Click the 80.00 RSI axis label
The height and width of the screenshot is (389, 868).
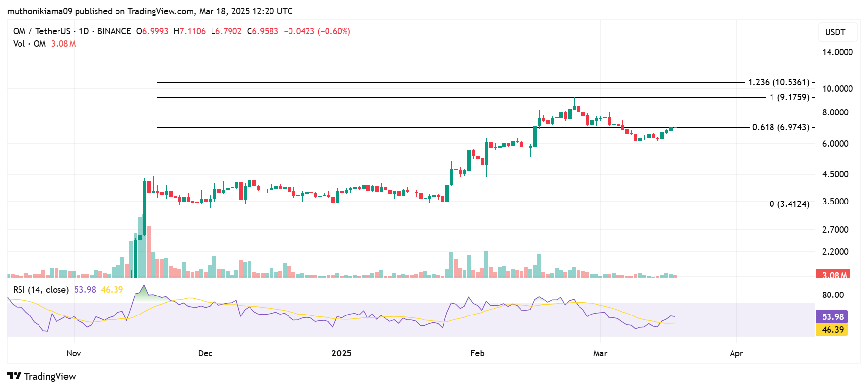[x=833, y=295]
